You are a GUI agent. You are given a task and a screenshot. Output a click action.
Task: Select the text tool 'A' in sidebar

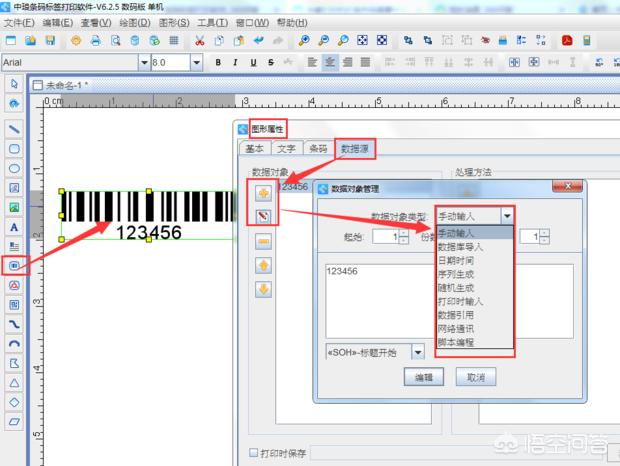[14, 226]
